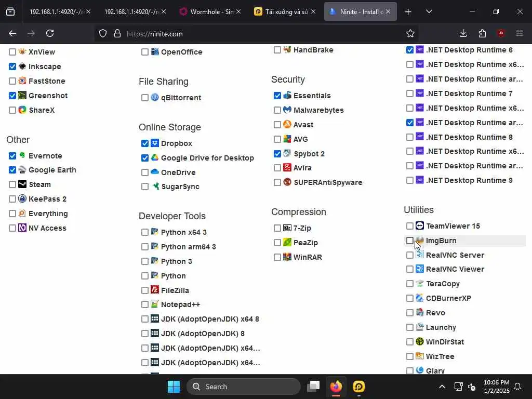The height and width of the screenshot is (399, 532).
Task: Reload the current page
Action: click(50, 33)
